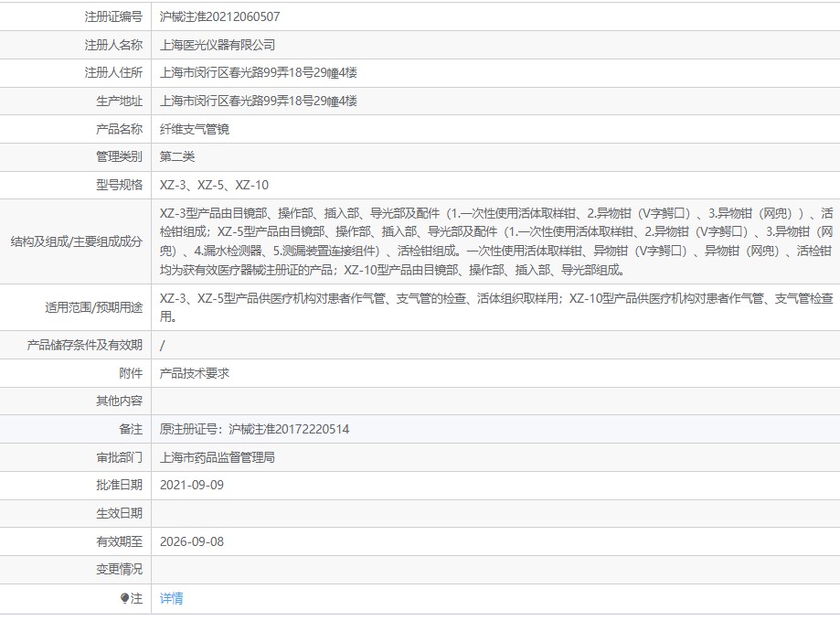Click the slash value in the storage conditions row
The width and height of the screenshot is (840, 621).
163,346
